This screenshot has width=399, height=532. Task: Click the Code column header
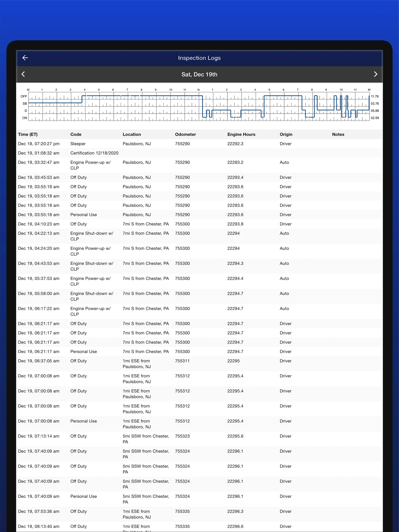(76, 134)
